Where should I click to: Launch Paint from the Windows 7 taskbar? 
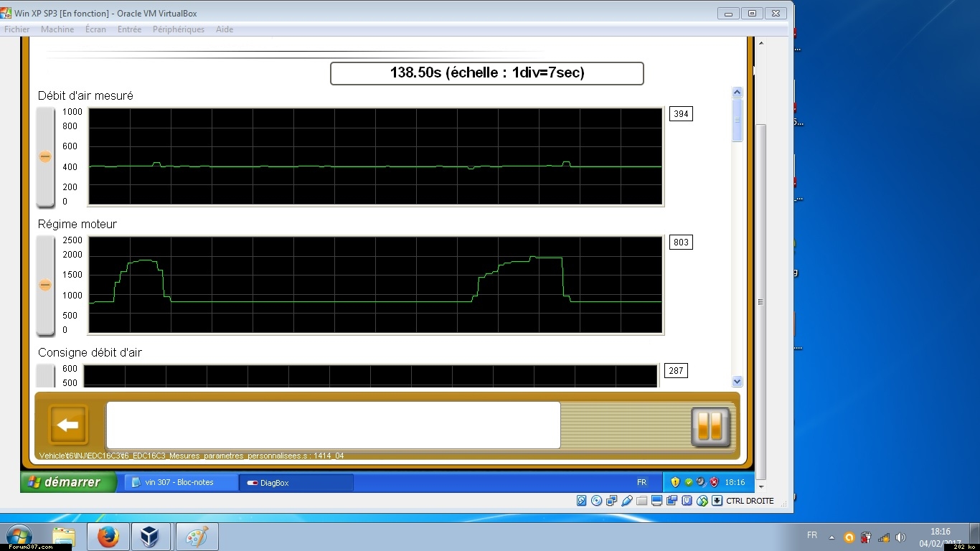click(x=197, y=537)
